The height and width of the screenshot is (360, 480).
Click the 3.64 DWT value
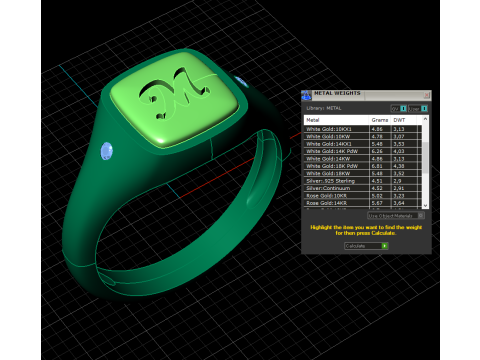(x=399, y=203)
